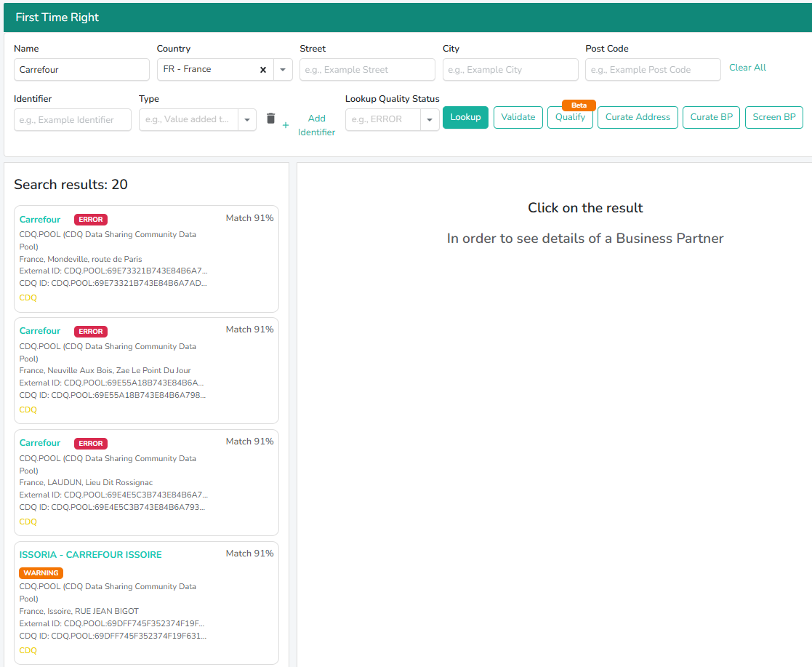Open the Carrefour result in Neuville Aux Bois
This screenshot has height=667, width=812.
pyautogui.click(x=146, y=370)
